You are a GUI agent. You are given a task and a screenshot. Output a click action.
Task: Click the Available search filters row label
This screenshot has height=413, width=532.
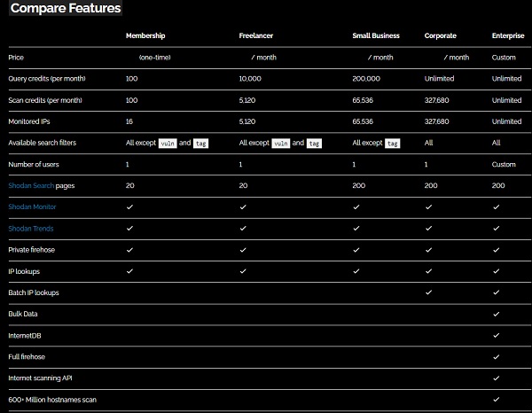coord(42,143)
